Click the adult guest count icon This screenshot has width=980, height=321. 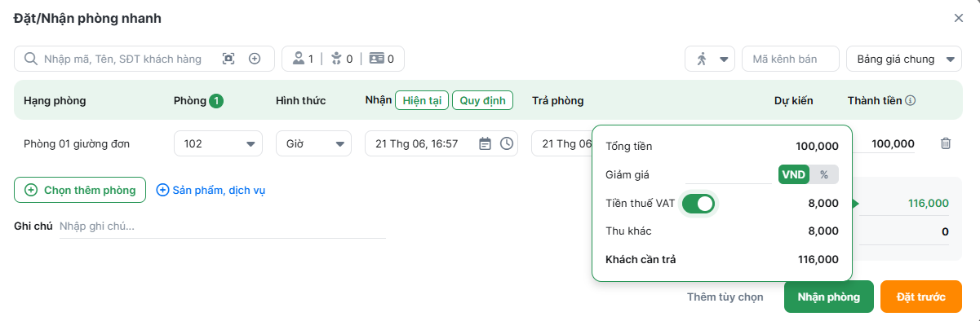tap(299, 59)
